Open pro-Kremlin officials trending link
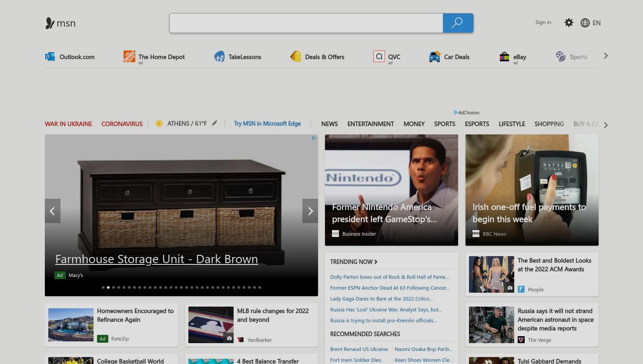The height and width of the screenshot is (364, 643). point(383,321)
